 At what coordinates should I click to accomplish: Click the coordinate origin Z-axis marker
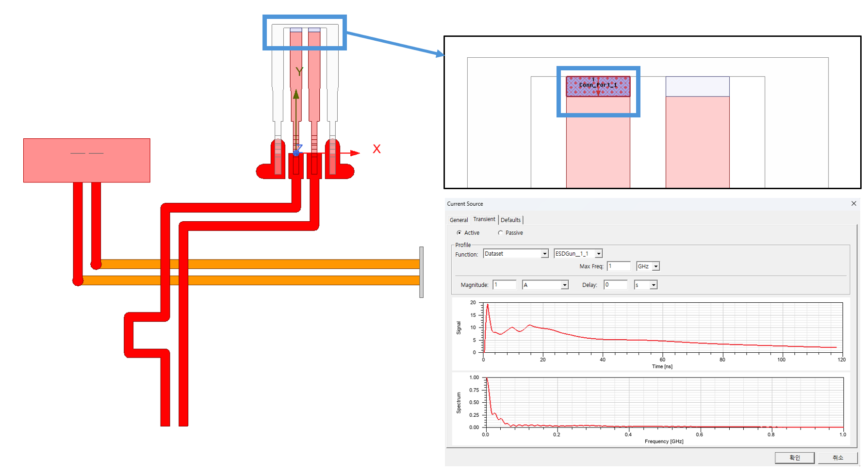(296, 153)
